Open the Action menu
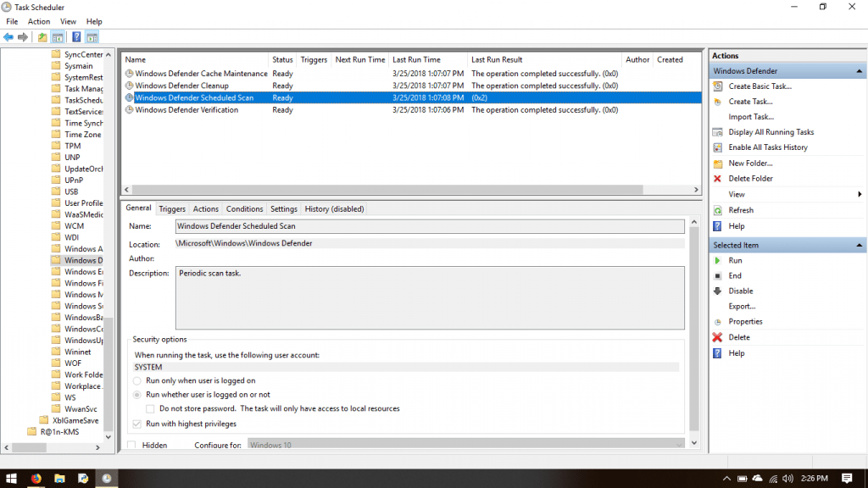 click(39, 21)
